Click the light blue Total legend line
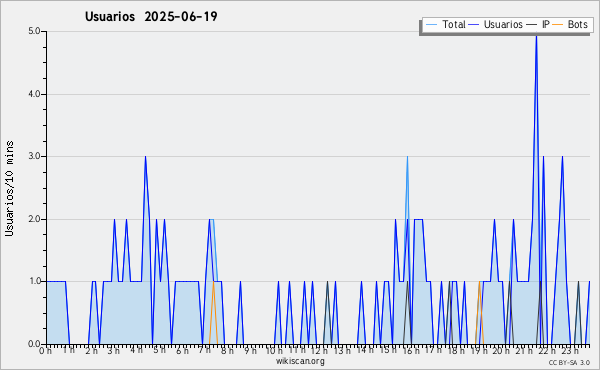 pyautogui.click(x=431, y=24)
